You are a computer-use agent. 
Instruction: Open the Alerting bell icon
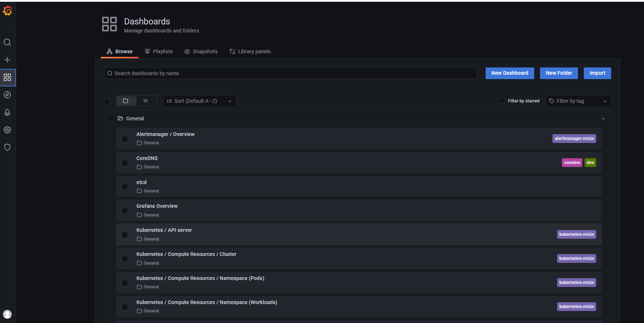coord(7,112)
